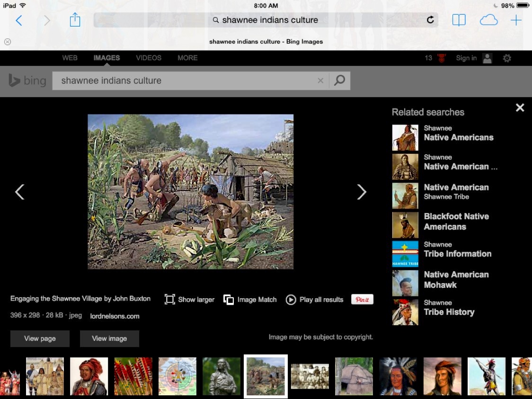Open the lordnelsons.com source link
Image resolution: width=532 pixels, height=399 pixels.
click(115, 316)
